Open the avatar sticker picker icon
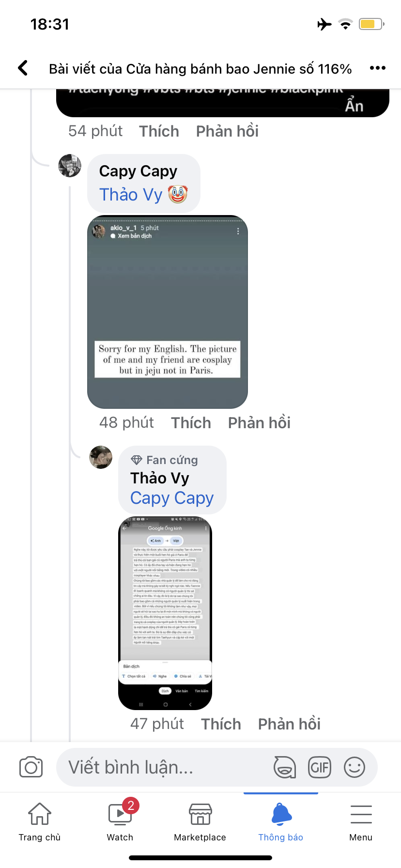 pyautogui.click(x=285, y=767)
